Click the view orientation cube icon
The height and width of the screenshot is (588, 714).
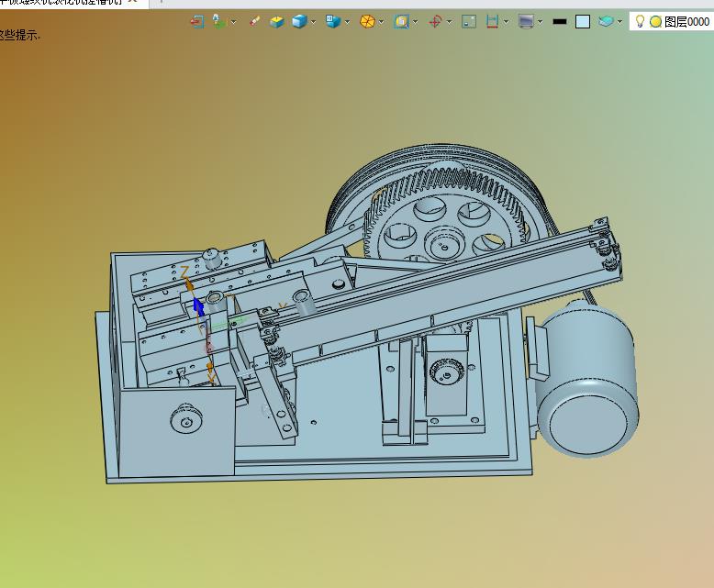[x=333, y=21]
